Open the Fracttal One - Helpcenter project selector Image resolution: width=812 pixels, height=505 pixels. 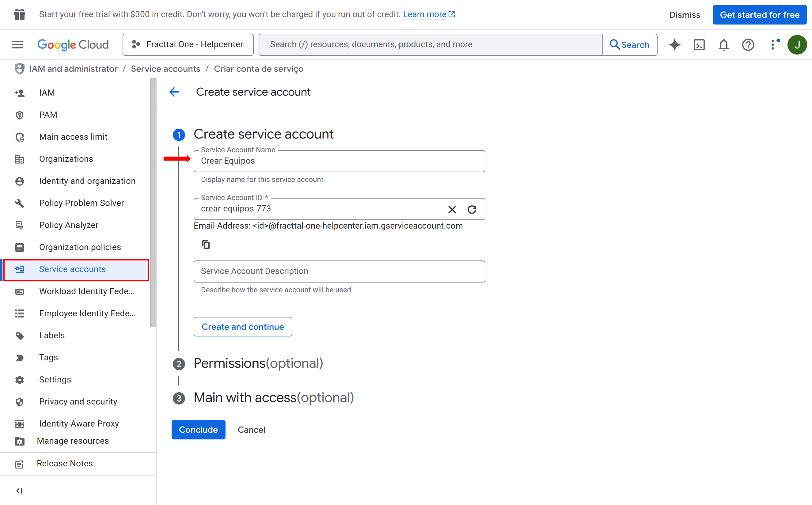(188, 44)
